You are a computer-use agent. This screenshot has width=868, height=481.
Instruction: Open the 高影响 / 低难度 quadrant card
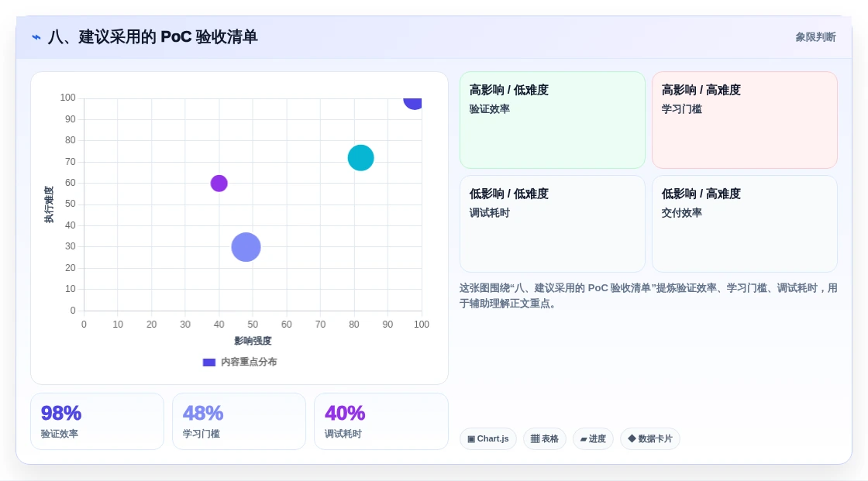click(553, 120)
